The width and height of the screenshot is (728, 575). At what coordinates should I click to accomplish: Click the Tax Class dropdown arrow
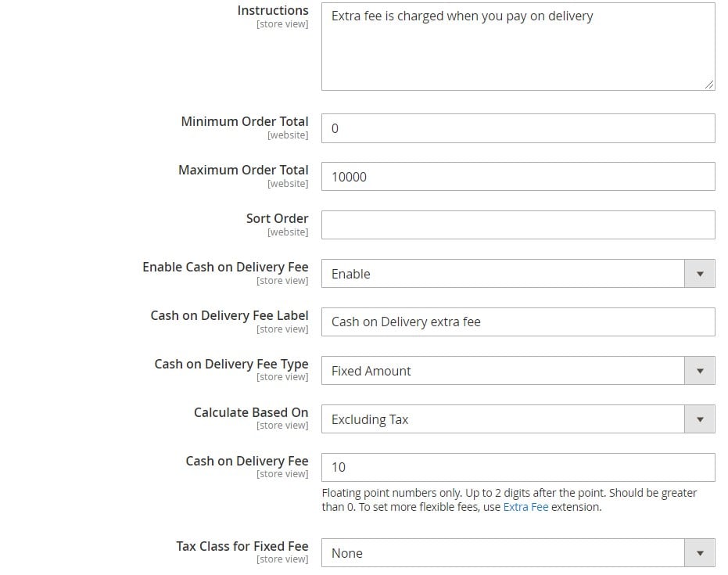point(700,553)
